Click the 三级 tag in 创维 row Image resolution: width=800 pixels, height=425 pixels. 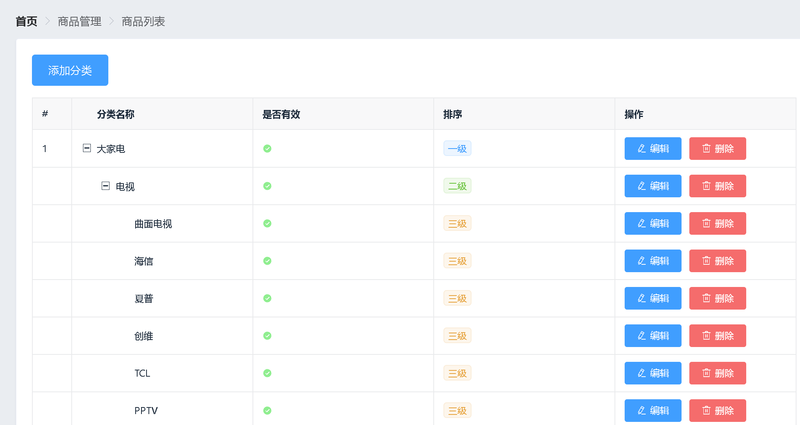pyautogui.click(x=457, y=336)
